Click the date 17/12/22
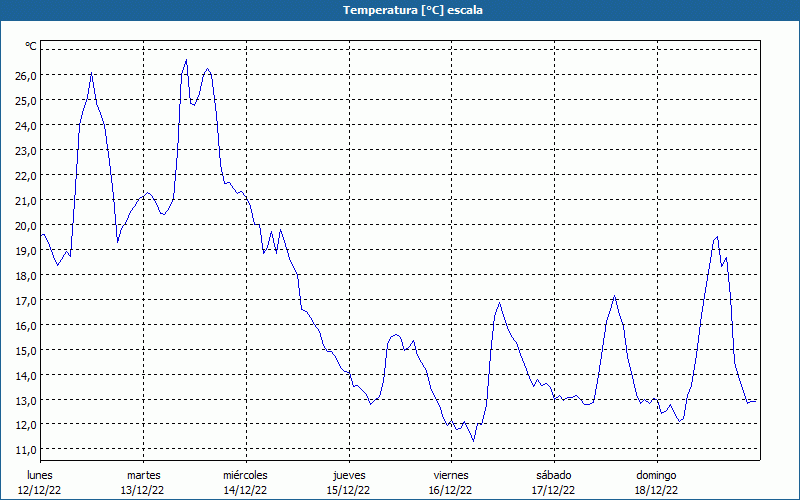This screenshot has width=800, height=500. 554,490
